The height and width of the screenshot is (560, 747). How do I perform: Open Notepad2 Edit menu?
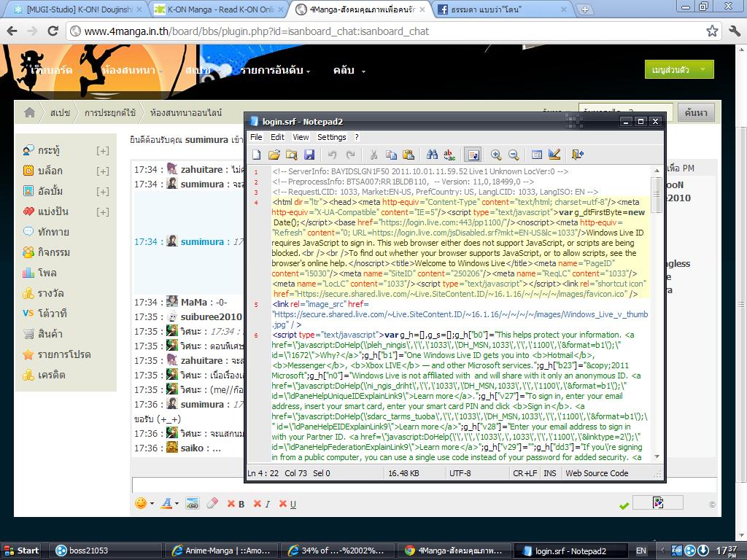(277, 137)
